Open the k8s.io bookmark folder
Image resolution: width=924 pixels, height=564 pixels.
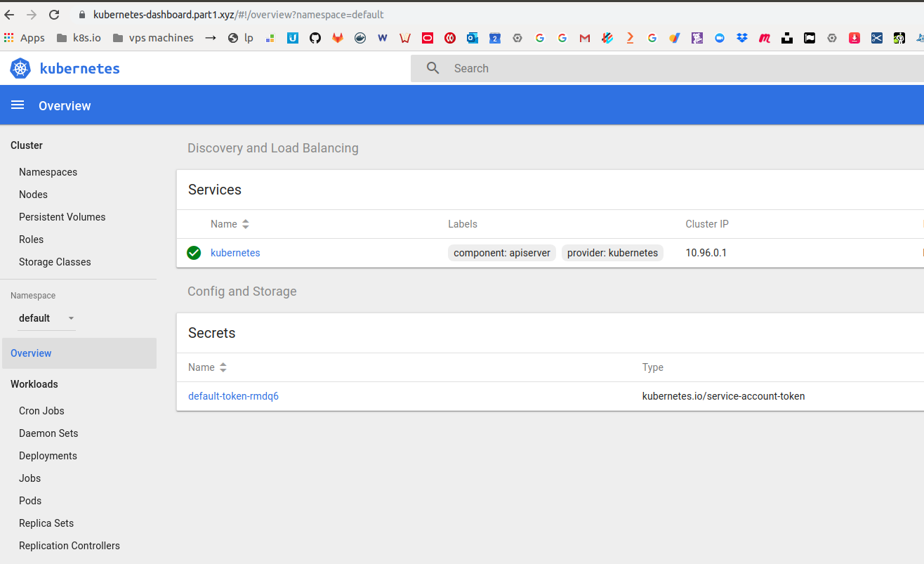pyautogui.click(x=79, y=38)
